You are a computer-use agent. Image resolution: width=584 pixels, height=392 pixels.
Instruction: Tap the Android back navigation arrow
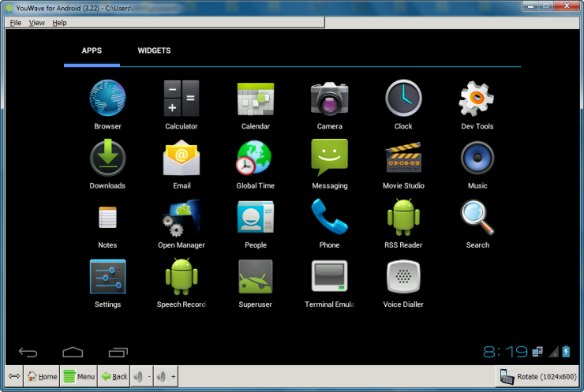28,352
